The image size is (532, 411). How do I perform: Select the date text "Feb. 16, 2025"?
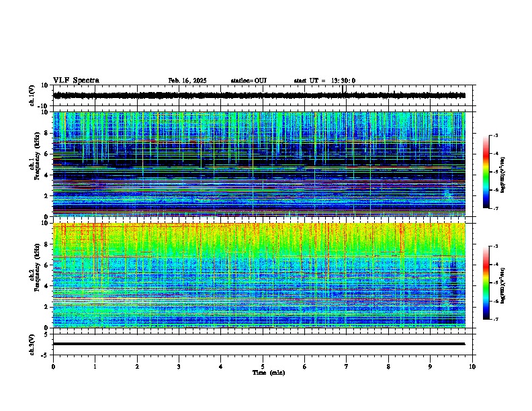click(187, 81)
